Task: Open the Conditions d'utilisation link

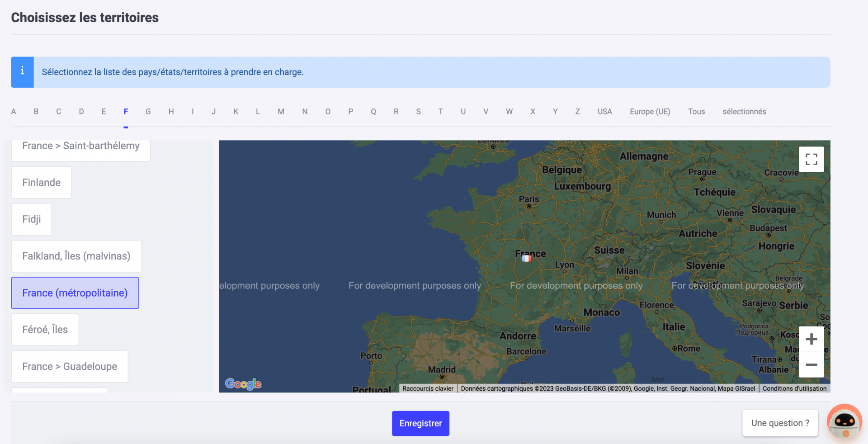Action: pyautogui.click(x=794, y=388)
